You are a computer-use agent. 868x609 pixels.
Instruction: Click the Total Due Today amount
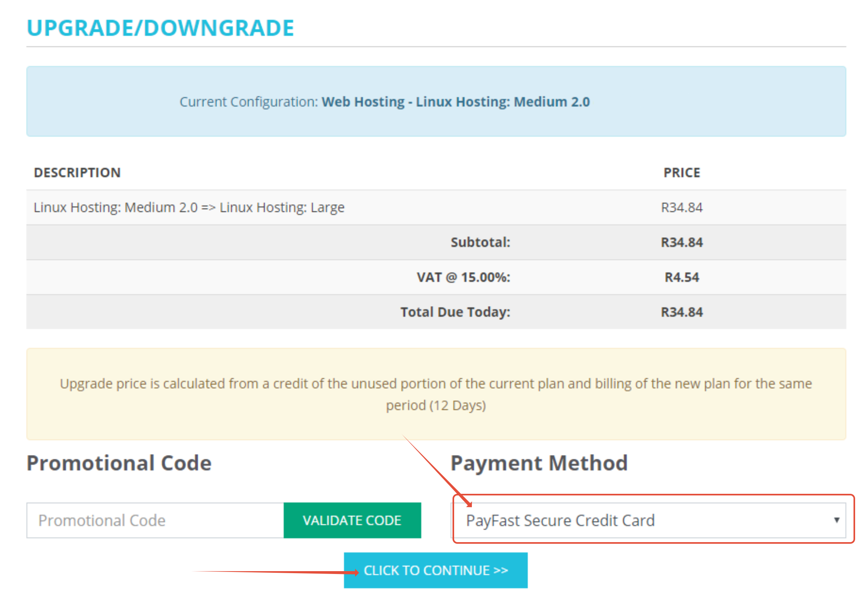[681, 312]
